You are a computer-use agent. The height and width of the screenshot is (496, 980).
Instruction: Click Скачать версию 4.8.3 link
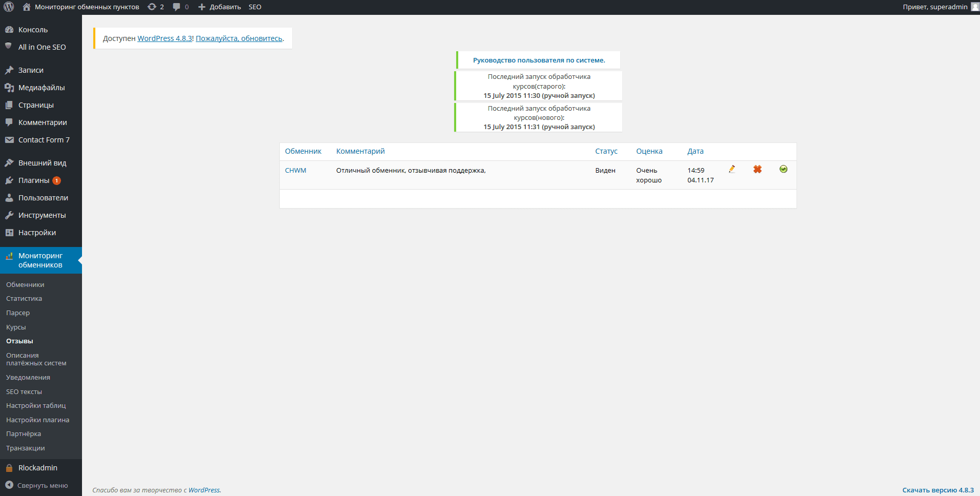pyautogui.click(x=938, y=490)
